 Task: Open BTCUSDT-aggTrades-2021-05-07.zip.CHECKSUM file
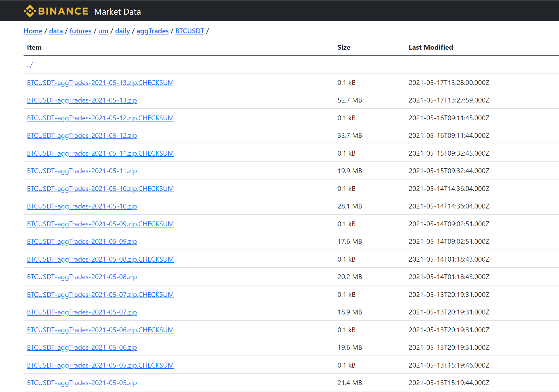point(100,294)
